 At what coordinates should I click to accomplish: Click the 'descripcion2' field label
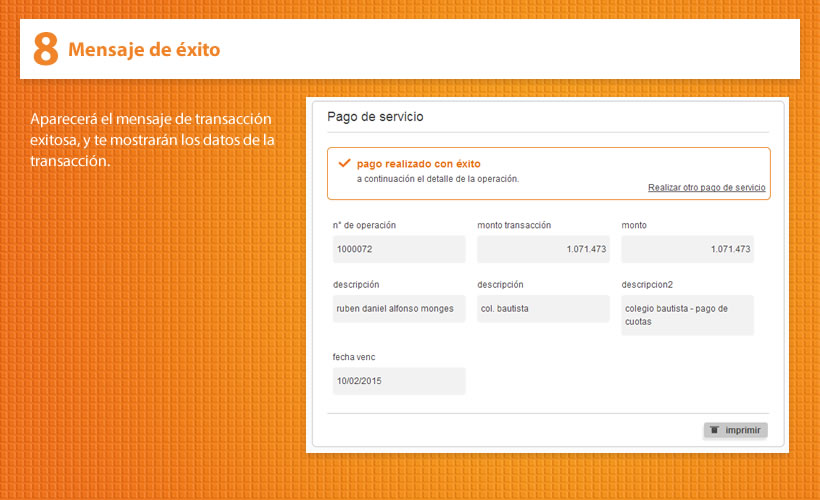[647, 285]
